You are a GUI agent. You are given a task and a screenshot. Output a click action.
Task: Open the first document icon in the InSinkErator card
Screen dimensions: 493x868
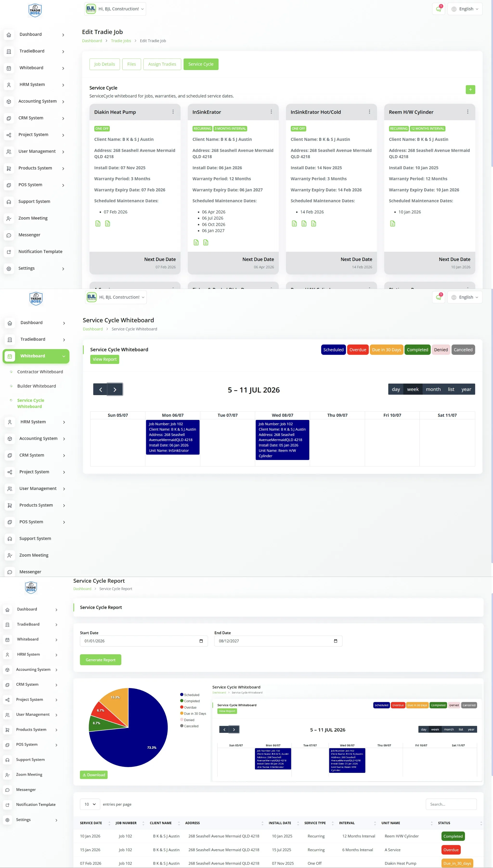[196, 242]
